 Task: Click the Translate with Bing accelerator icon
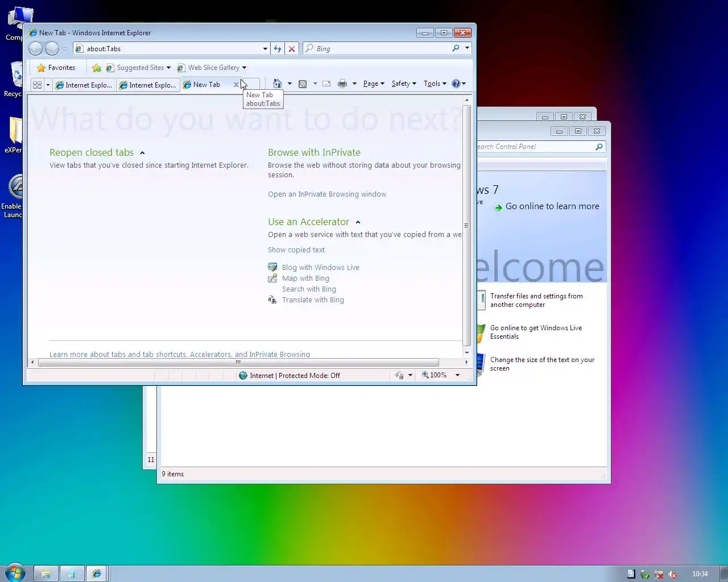(272, 300)
